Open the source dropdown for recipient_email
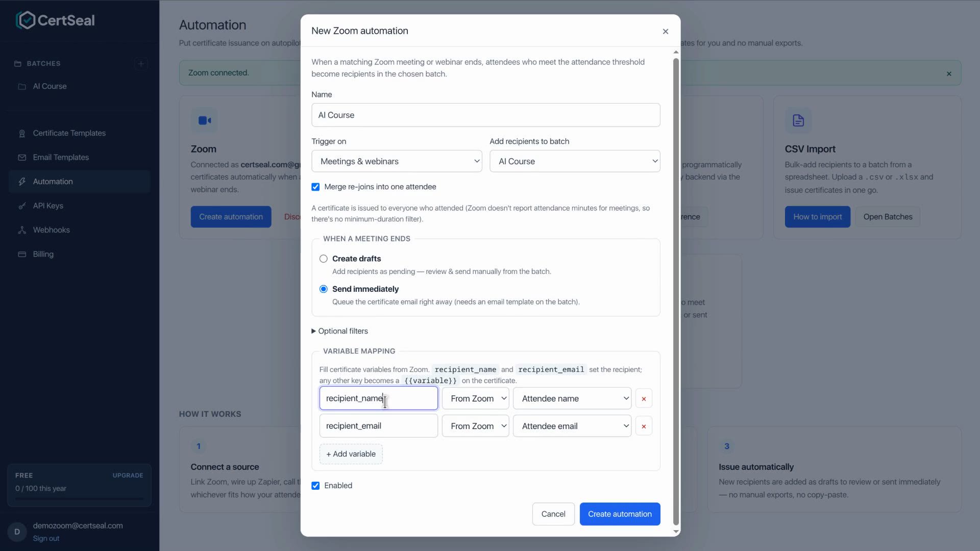 click(475, 426)
